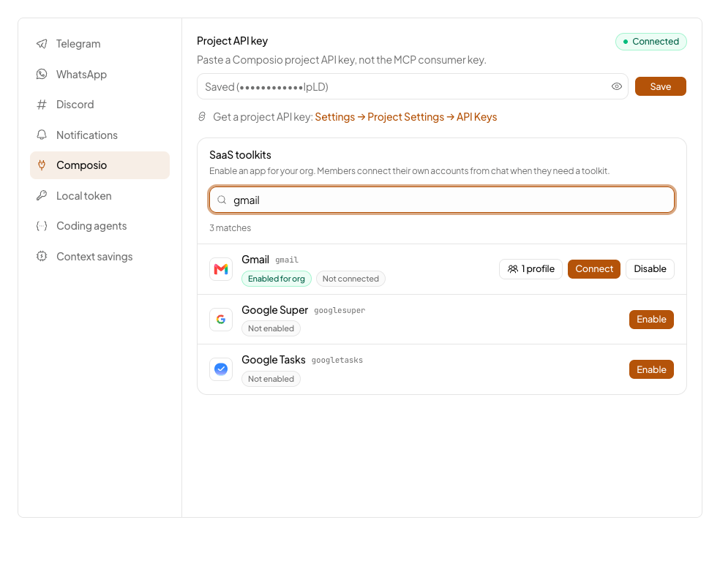Image resolution: width=720 pixels, height=588 pixels.
Task: Disable the Gmail toolkit
Action: click(x=650, y=269)
